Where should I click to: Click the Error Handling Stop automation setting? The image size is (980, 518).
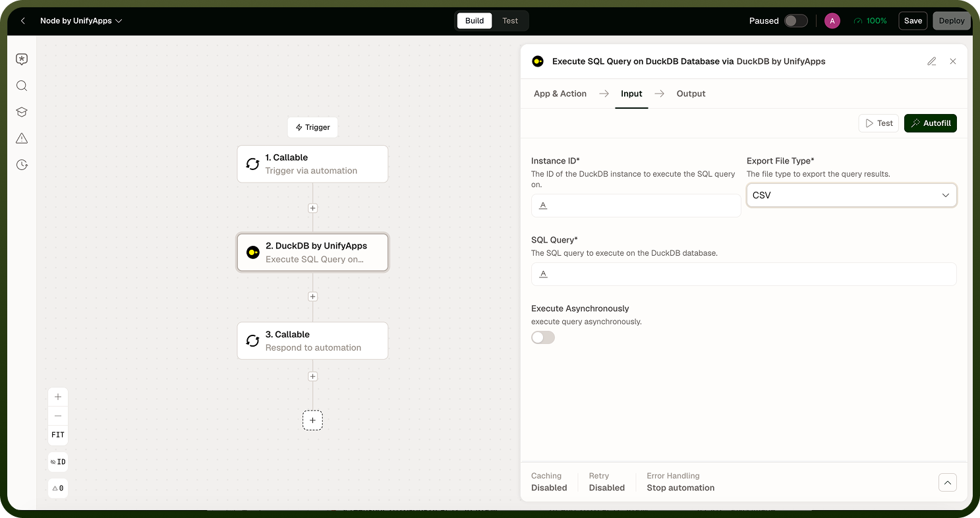point(681,482)
